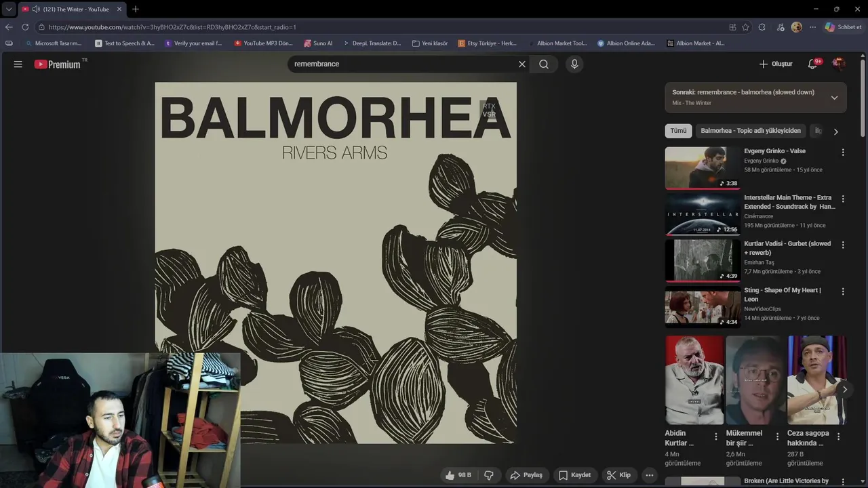
Task: Open browser media control music icon
Action: (x=781, y=27)
